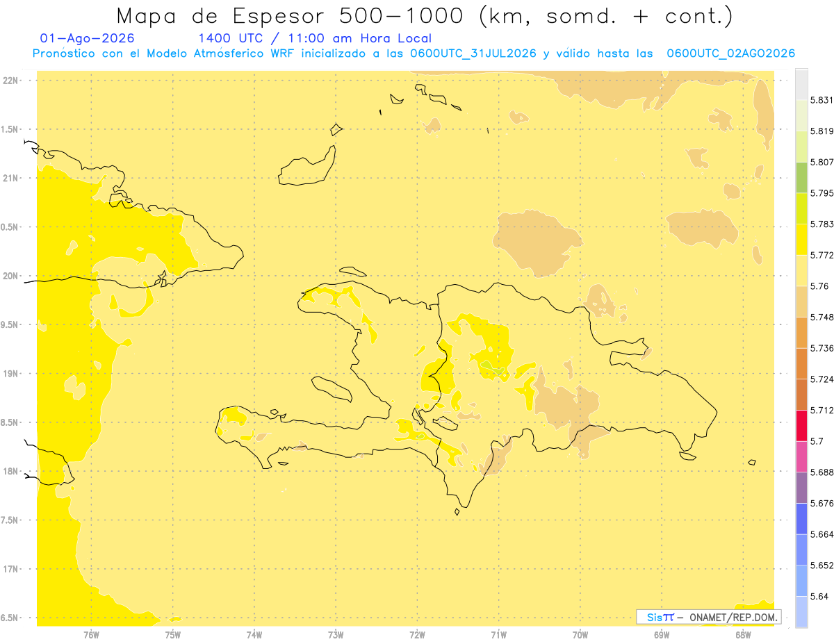
Task: Click the 68W longitude label
Action: (x=743, y=634)
